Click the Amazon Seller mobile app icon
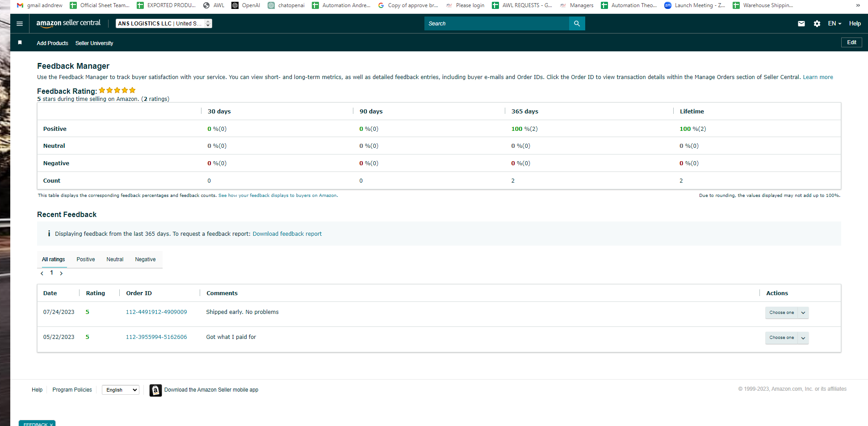Screen dimensions: 868x426 pyautogui.click(x=155, y=390)
